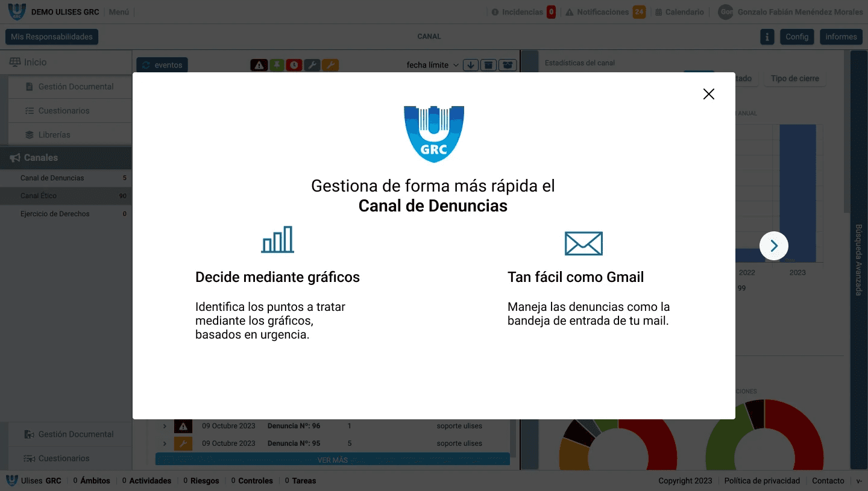Select Canal Ético in sidebar
The height and width of the screenshot is (491, 868).
point(66,196)
